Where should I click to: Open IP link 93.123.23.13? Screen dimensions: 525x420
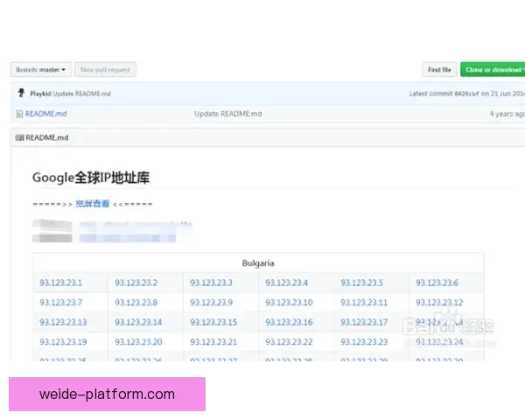(x=63, y=322)
